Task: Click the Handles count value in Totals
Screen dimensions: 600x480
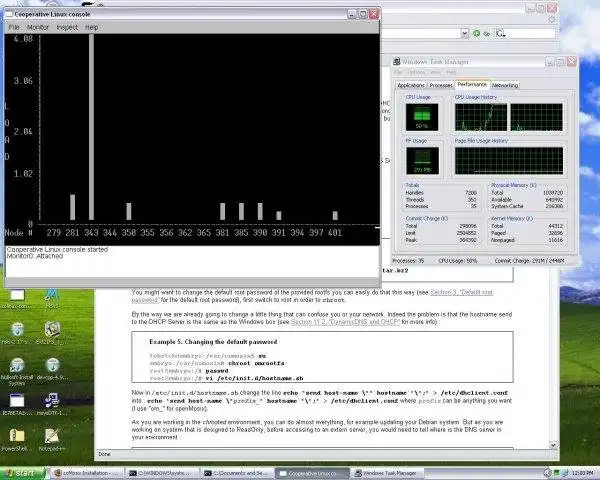Action: [471, 193]
